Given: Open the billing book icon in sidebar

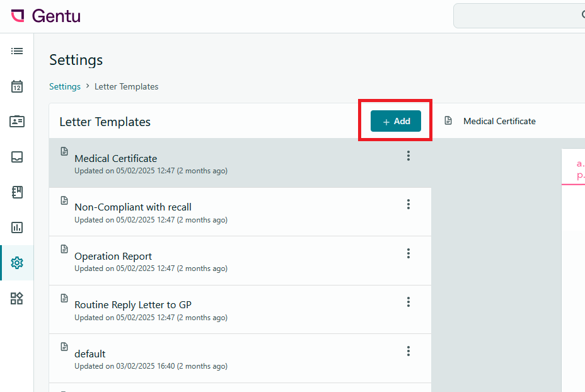Looking at the screenshot, I should (x=17, y=192).
